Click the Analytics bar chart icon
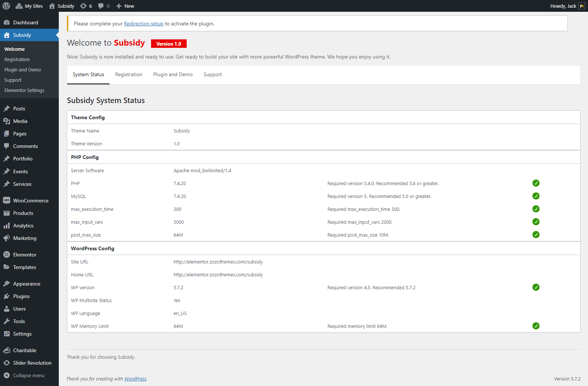 [x=7, y=226]
